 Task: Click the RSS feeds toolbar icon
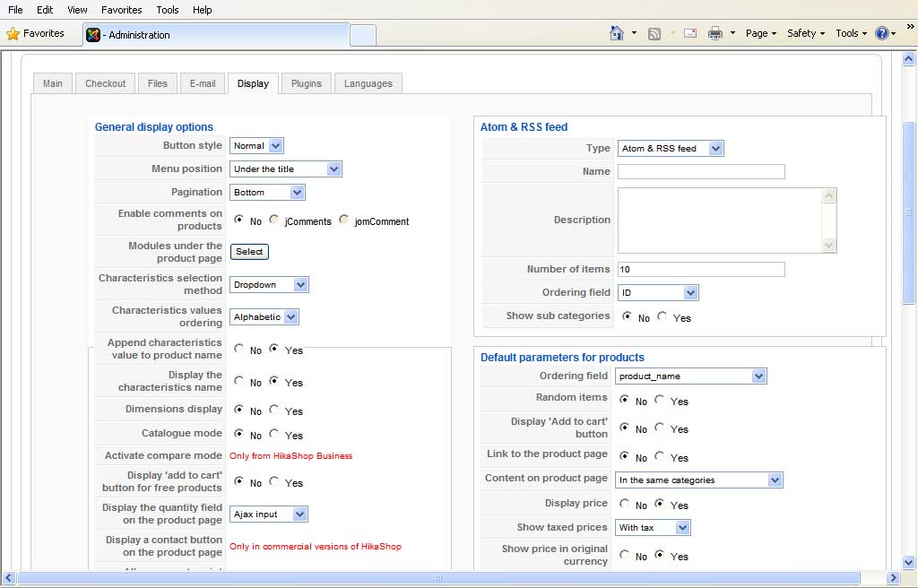click(x=654, y=33)
